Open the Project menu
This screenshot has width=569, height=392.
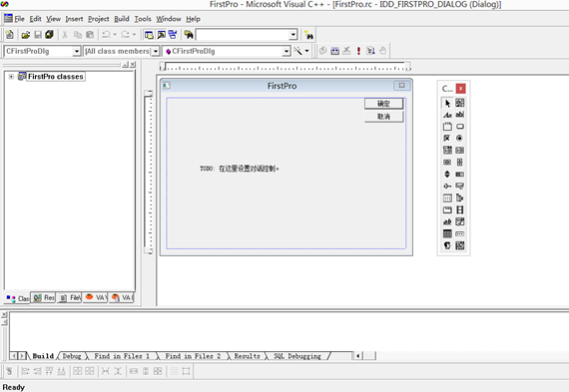coord(99,19)
